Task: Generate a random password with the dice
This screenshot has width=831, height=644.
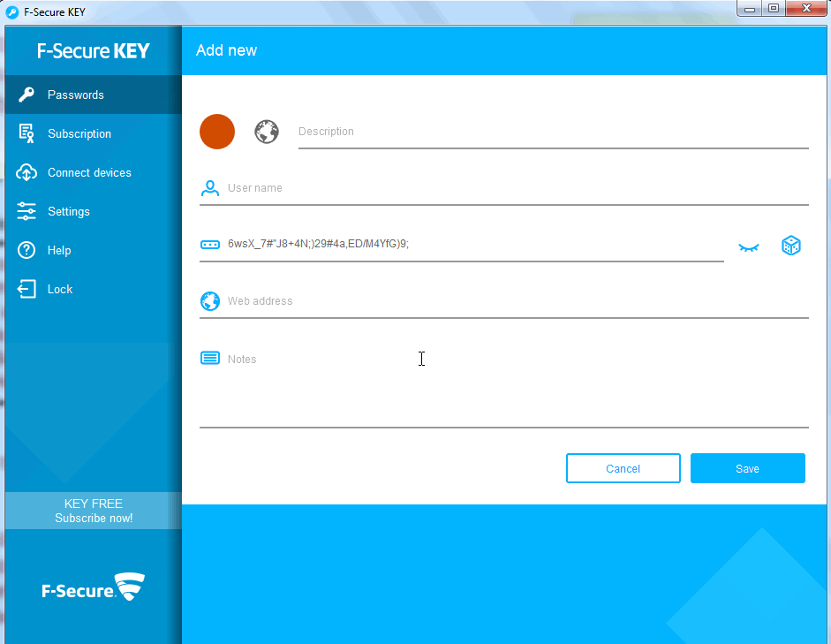Action: 790,245
